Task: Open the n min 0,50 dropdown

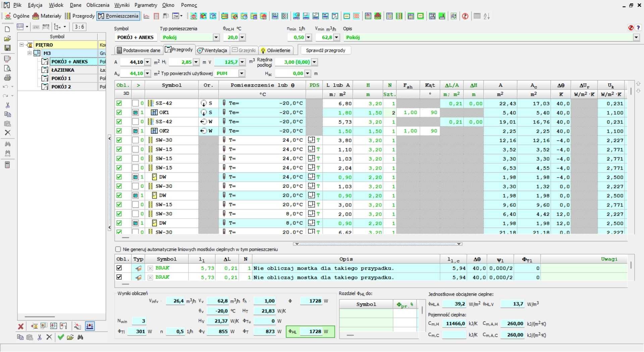Action: click(309, 37)
